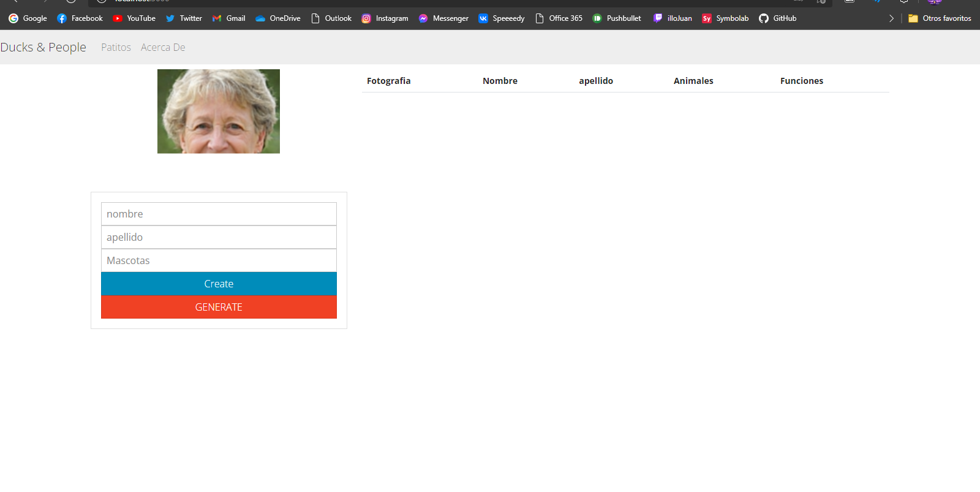Click the woman's portrait photo
The height and width of the screenshot is (492, 980).
pos(219,111)
